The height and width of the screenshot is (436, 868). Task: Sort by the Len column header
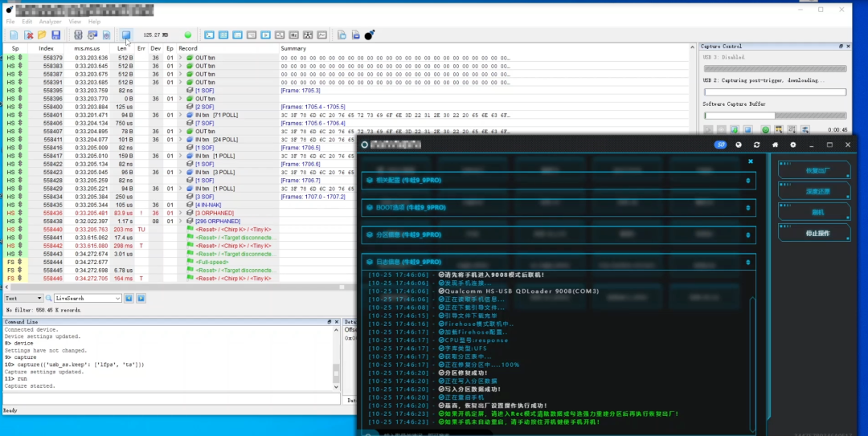[x=122, y=49]
